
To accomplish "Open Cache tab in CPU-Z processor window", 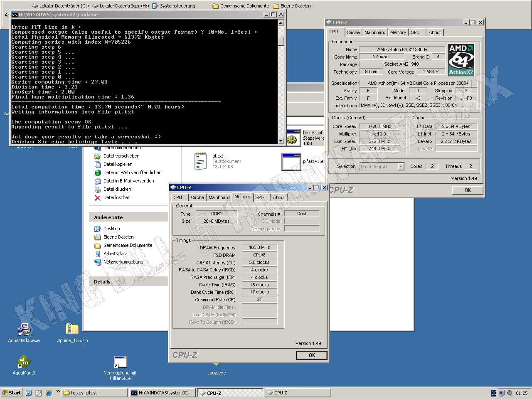I will 353,32.
